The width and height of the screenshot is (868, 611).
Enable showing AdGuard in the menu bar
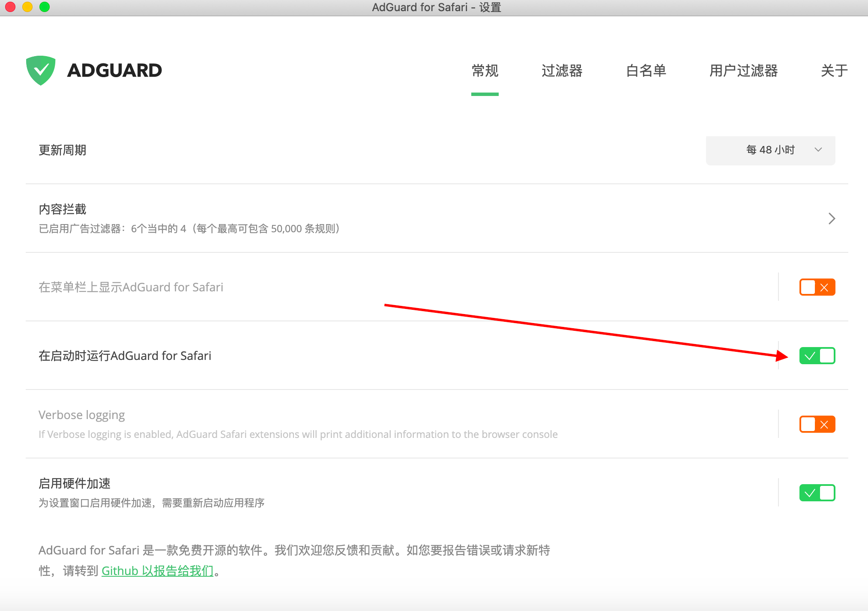click(817, 287)
